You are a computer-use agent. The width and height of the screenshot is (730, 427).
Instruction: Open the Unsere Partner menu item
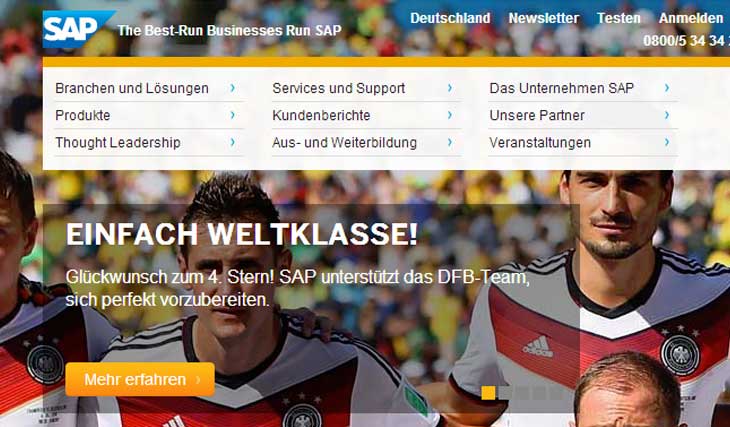click(537, 115)
